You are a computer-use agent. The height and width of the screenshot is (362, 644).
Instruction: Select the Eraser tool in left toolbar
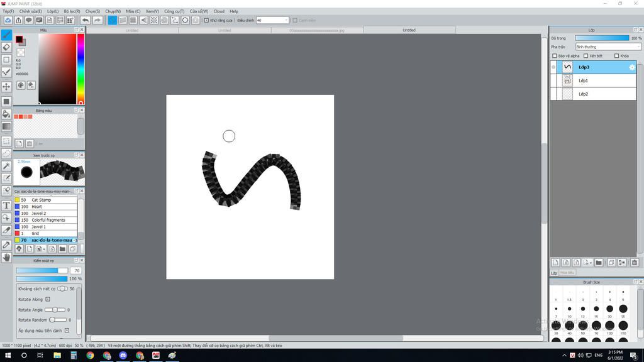6,47
